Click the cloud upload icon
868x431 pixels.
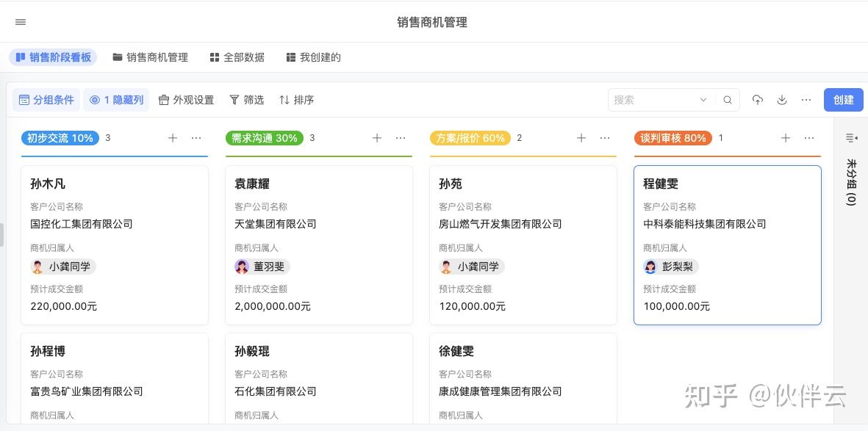point(757,100)
